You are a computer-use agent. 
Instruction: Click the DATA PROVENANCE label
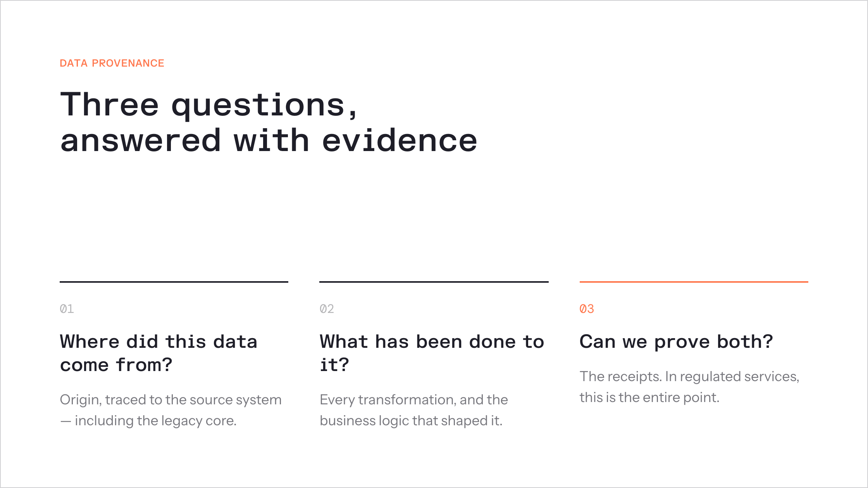pos(112,63)
